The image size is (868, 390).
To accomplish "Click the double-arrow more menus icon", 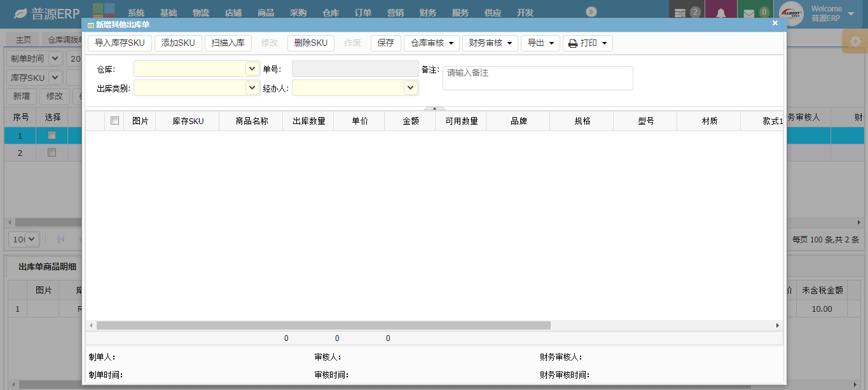I will click(x=591, y=12).
